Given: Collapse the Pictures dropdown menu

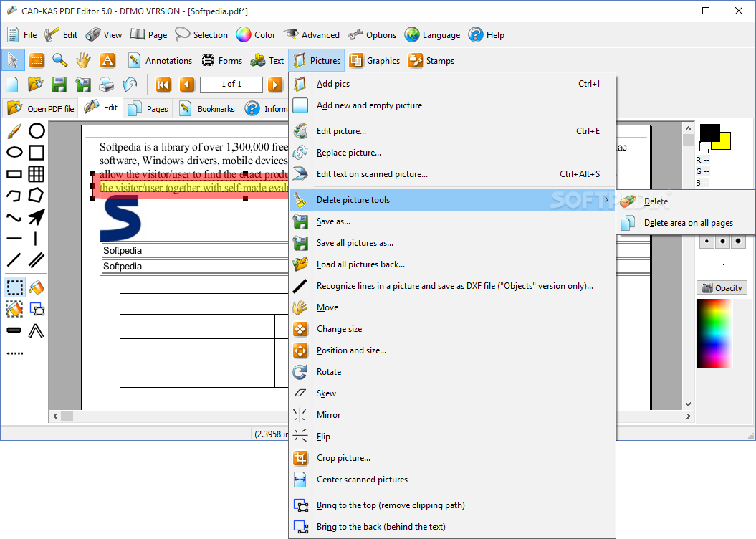Looking at the screenshot, I should 317,61.
